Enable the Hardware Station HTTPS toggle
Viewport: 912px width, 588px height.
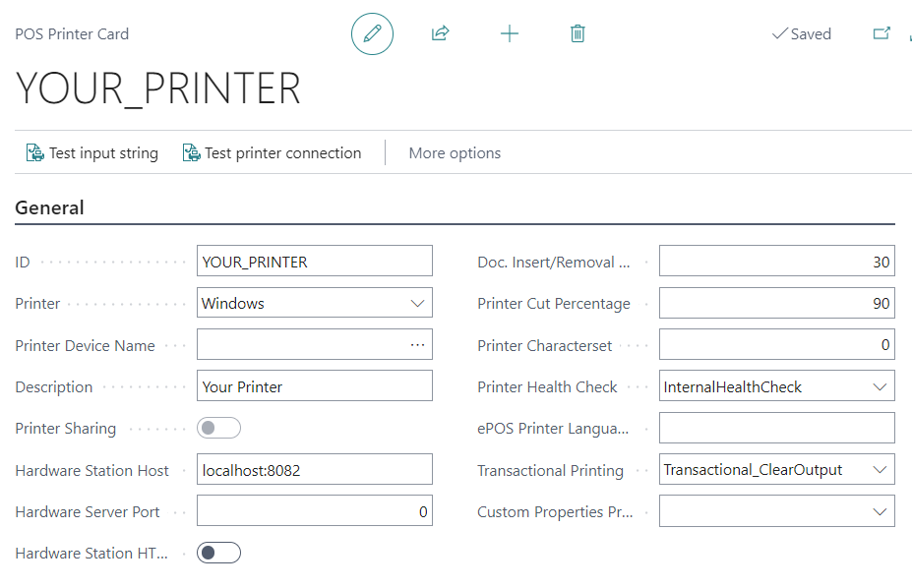tap(218, 554)
